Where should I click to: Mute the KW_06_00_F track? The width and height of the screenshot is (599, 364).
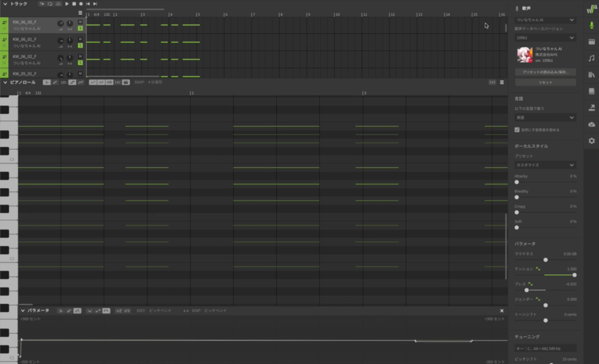click(80, 22)
